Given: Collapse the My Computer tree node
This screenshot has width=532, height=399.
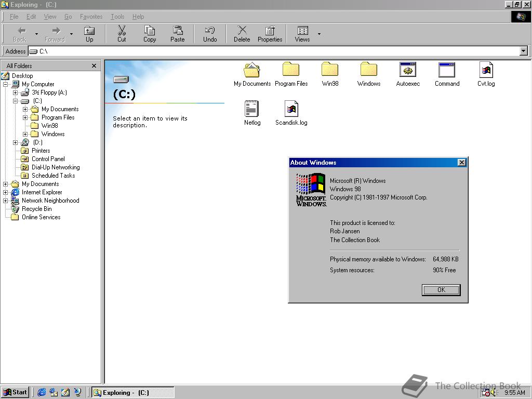Looking at the screenshot, I should pyautogui.click(x=5, y=84).
